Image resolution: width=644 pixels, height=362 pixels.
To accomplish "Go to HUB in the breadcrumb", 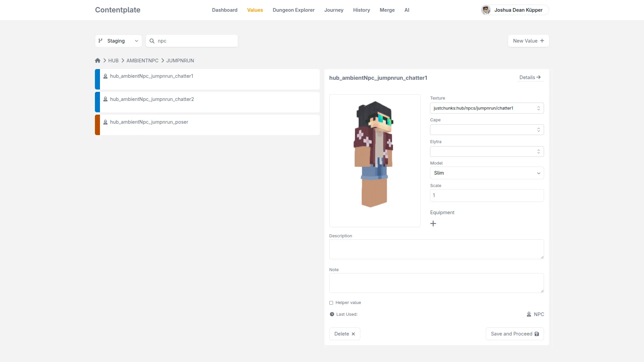I will coord(113,61).
